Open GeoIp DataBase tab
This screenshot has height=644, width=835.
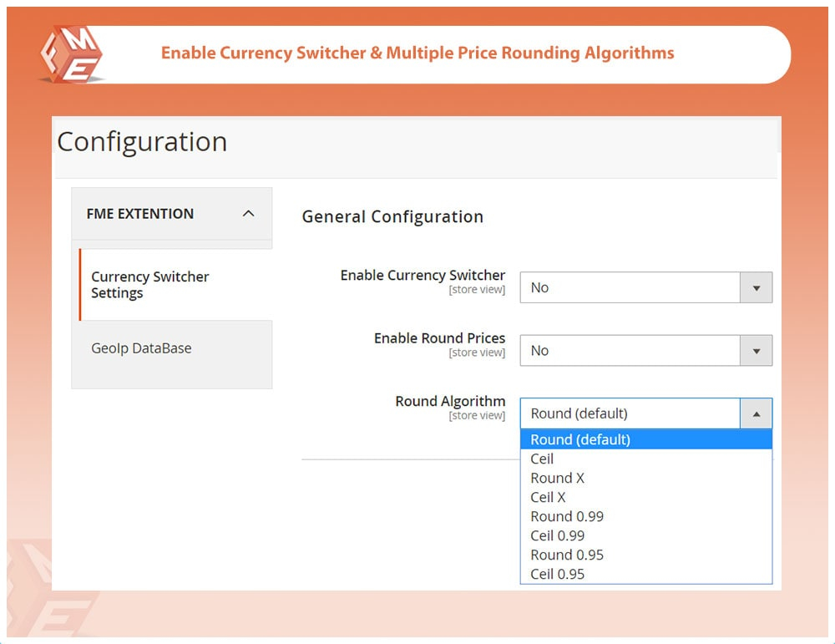pos(141,348)
